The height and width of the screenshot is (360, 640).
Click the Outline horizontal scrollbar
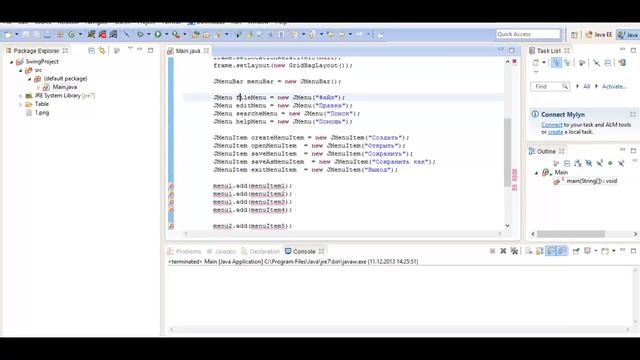pyautogui.click(x=571, y=234)
